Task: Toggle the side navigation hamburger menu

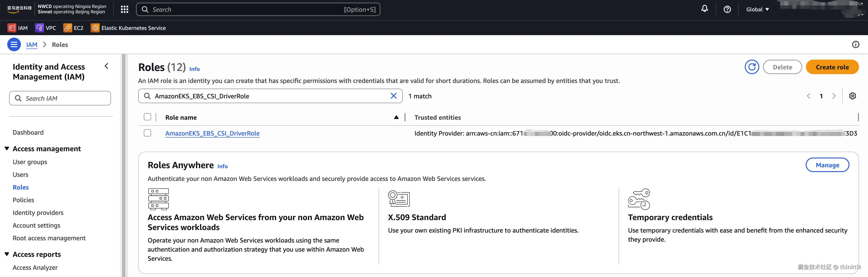Action: 14,44
